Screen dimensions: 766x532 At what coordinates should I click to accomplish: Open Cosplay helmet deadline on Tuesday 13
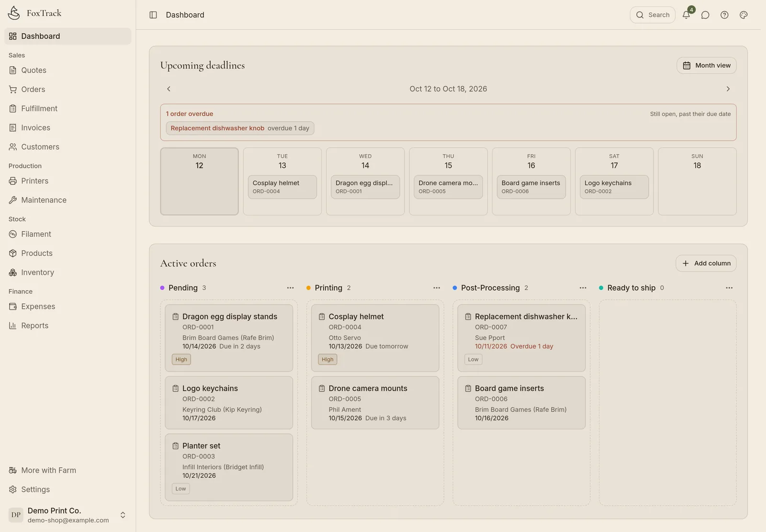282,187
